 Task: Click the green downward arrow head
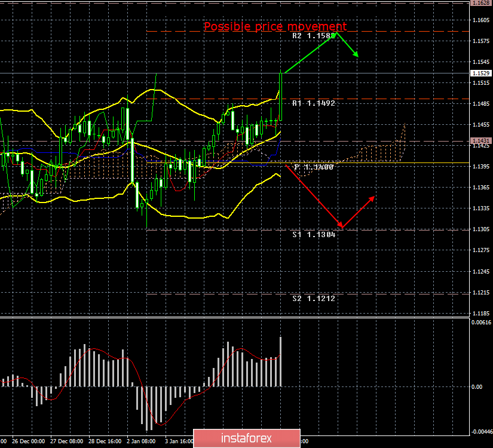(356, 54)
